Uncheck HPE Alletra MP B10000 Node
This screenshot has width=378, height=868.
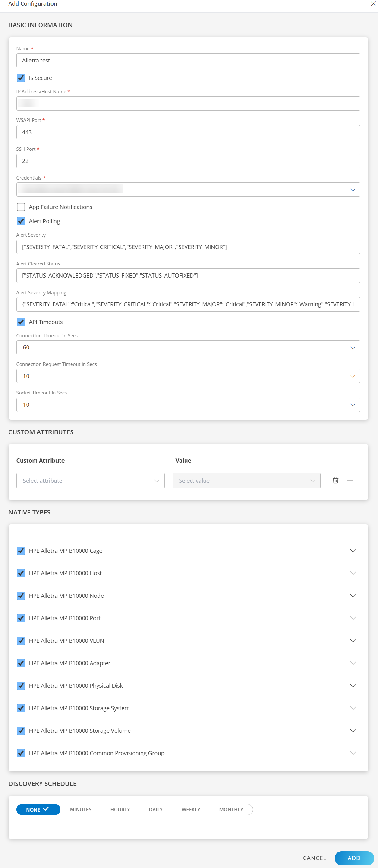tap(21, 595)
